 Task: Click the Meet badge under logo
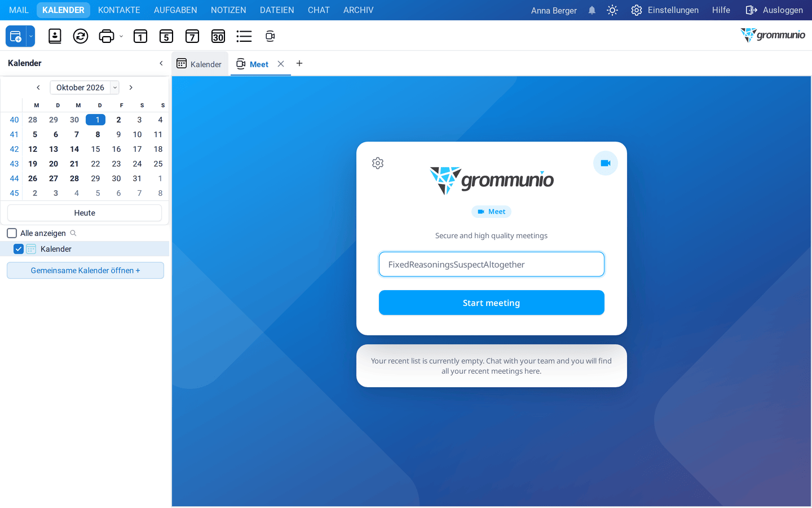pos(491,212)
